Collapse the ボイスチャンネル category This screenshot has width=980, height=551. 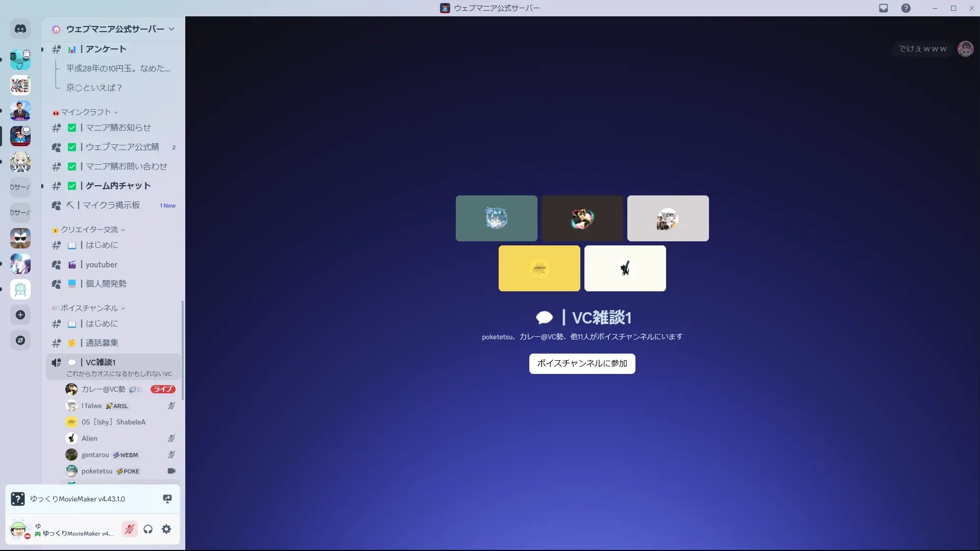89,308
